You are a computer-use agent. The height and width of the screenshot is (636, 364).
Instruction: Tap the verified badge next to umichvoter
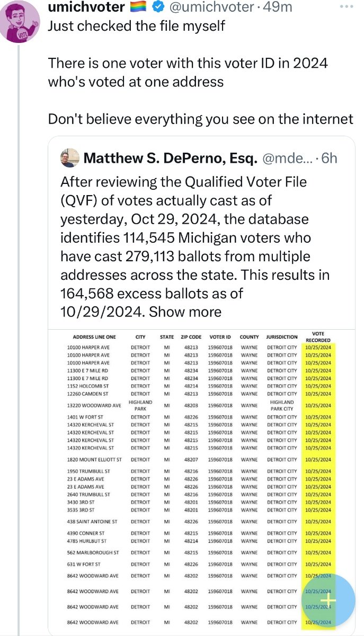[159, 7]
